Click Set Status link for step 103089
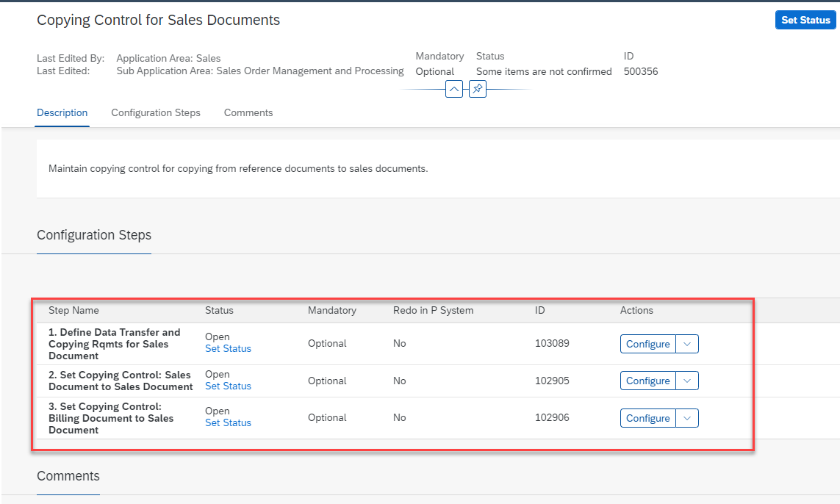Image resolution: width=840 pixels, height=504 pixels. (228, 349)
